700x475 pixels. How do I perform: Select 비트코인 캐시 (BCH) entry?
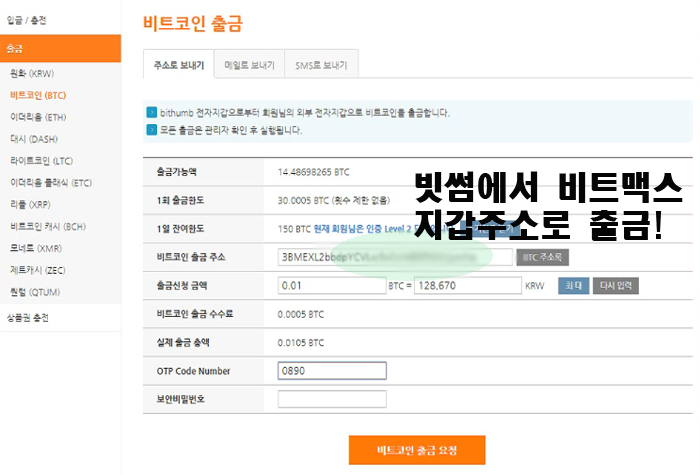coord(48,226)
